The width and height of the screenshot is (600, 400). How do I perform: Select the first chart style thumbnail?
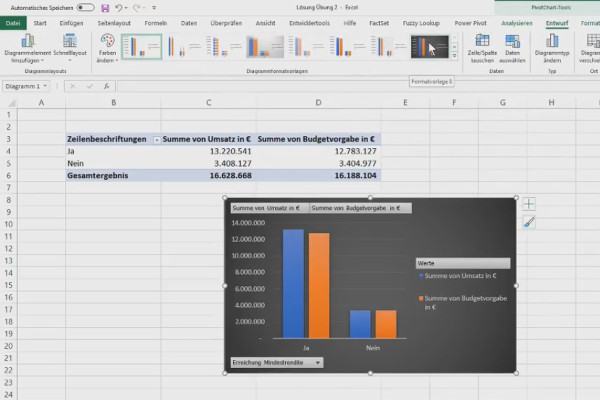point(142,47)
